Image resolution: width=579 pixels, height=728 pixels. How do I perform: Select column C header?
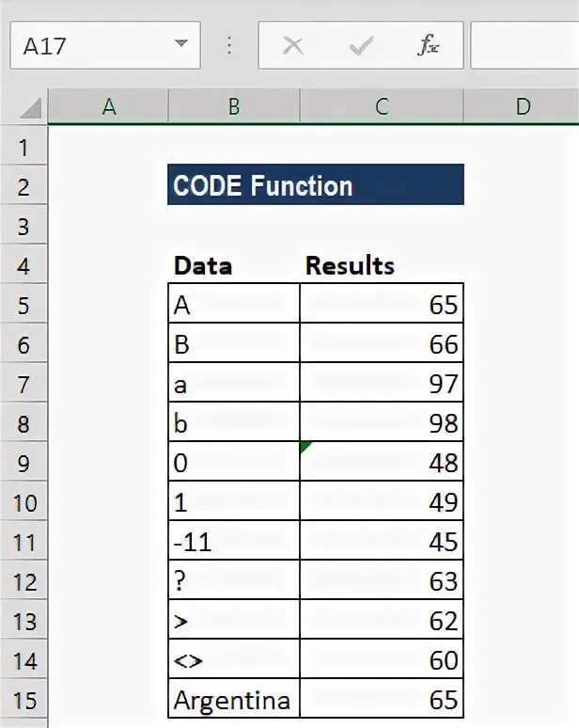click(x=382, y=107)
